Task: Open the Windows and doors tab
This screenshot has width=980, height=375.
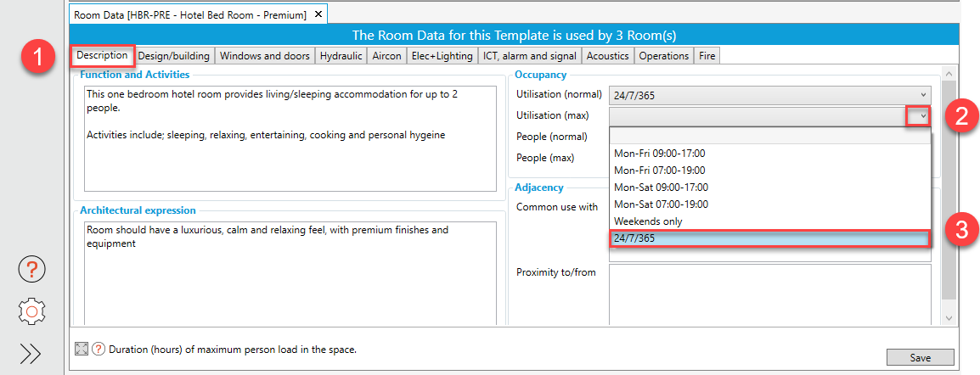Action: coord(264,56)
